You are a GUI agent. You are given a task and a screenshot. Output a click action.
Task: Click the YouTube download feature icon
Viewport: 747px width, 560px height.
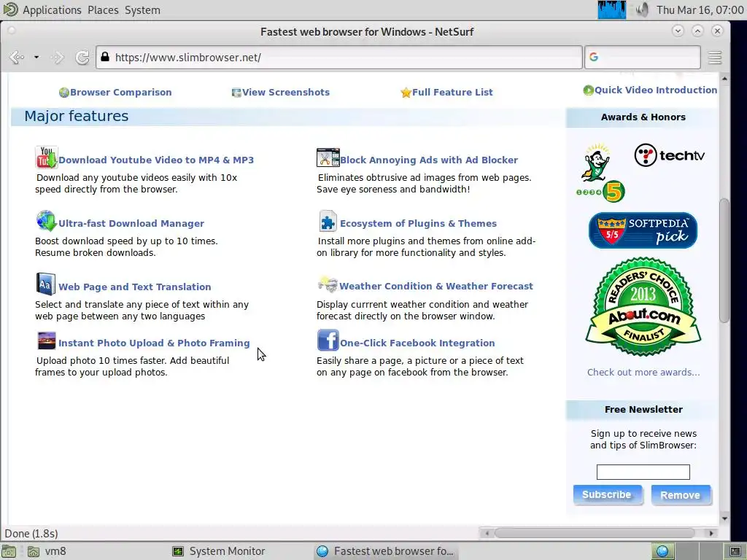46,157
